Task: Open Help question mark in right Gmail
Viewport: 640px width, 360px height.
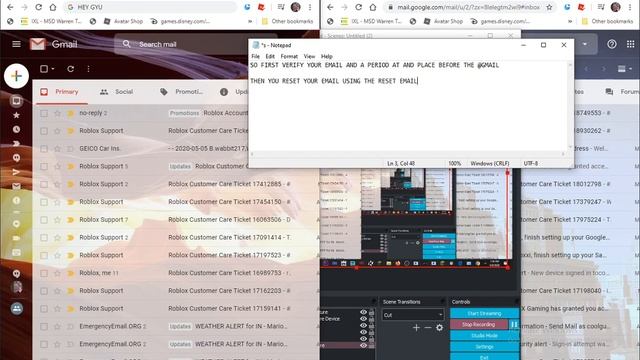Action: pos(611,44)
